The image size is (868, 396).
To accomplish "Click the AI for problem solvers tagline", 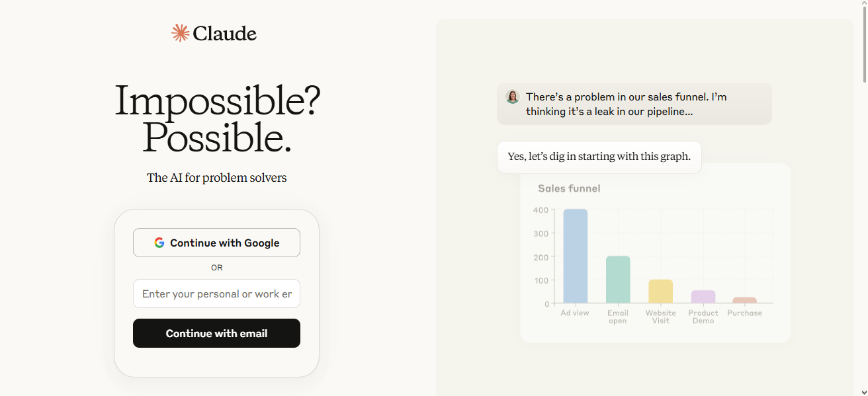I will point(217,177).
